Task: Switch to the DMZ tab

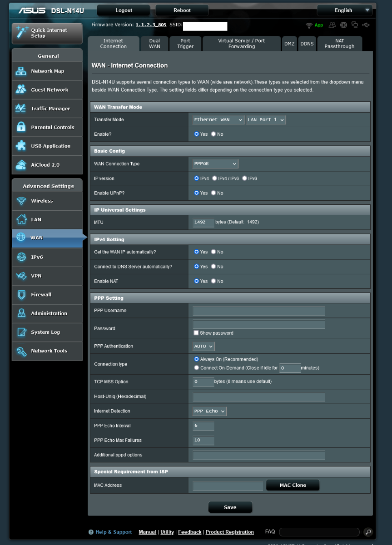Action: click(x=289, y=44)
